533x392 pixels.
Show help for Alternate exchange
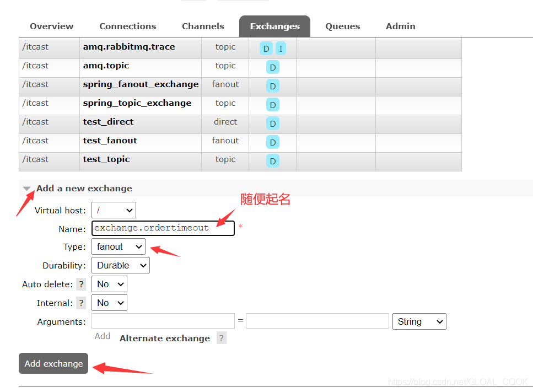(x=221, y=339)
